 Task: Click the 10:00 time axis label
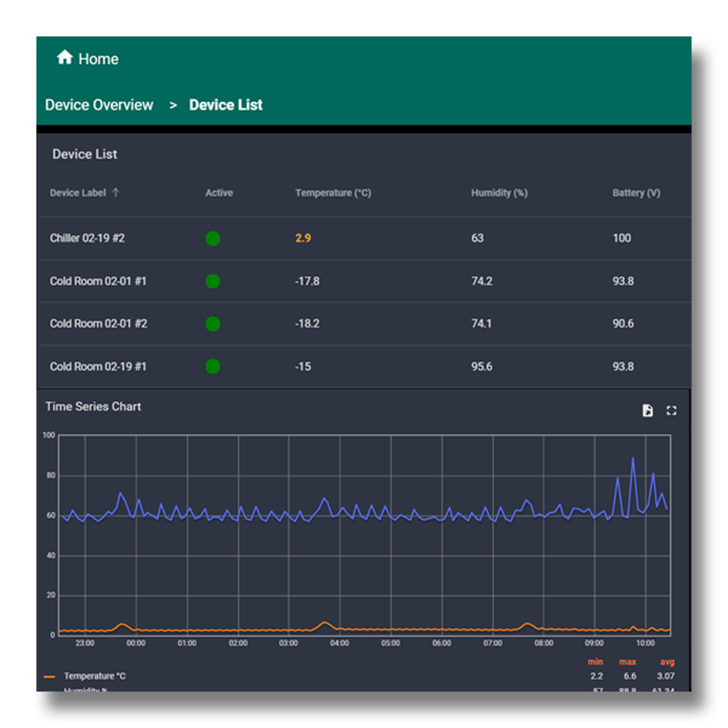(x=645, y=643)
